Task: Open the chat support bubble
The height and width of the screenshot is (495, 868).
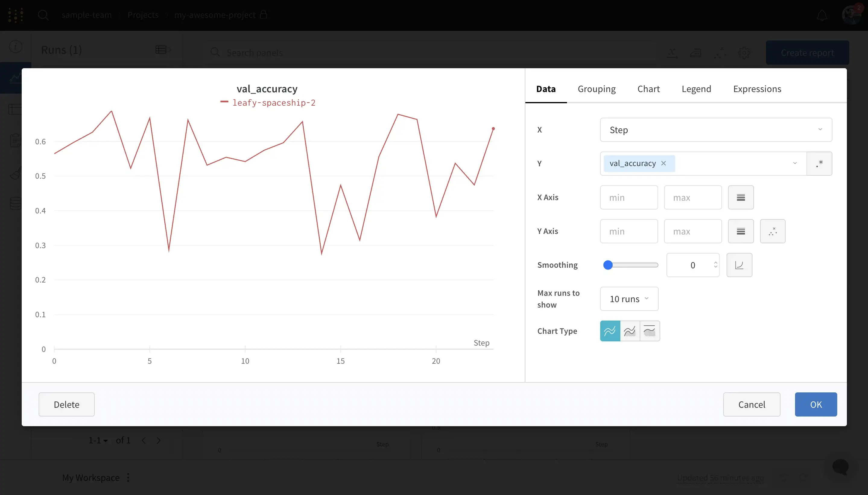Action: [x=841, y=467]
